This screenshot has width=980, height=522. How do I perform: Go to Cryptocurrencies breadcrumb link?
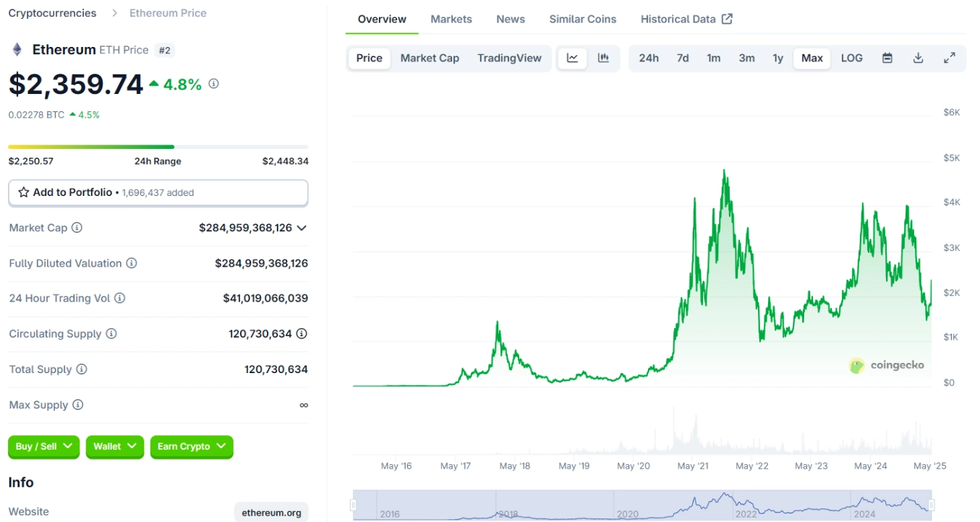(x=52, y=13)
